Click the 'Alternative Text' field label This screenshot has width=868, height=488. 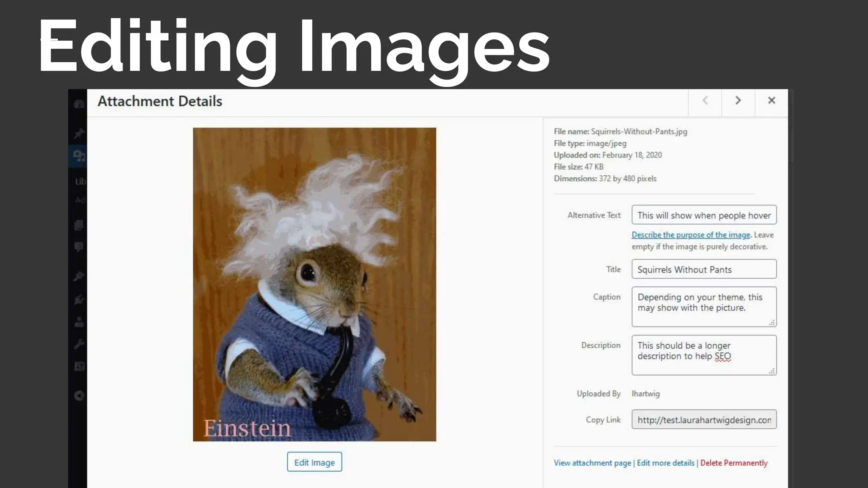click(x=594, y=215)
